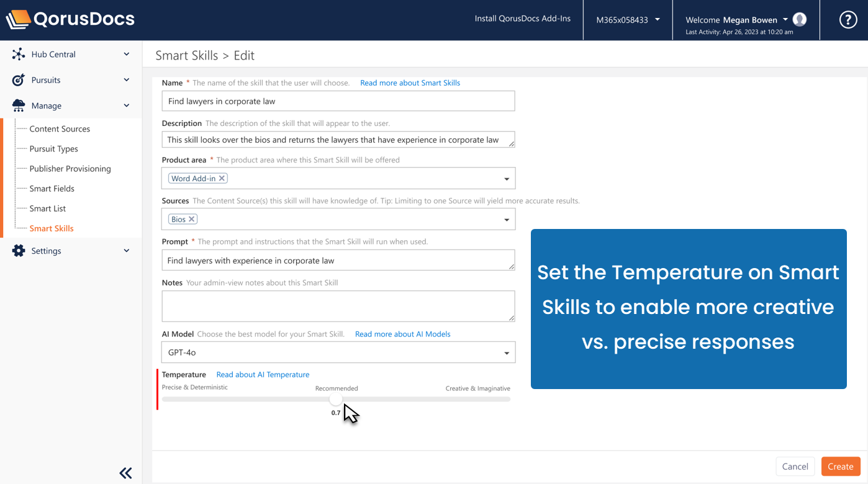Click the Cancel button

pos(795,467)
